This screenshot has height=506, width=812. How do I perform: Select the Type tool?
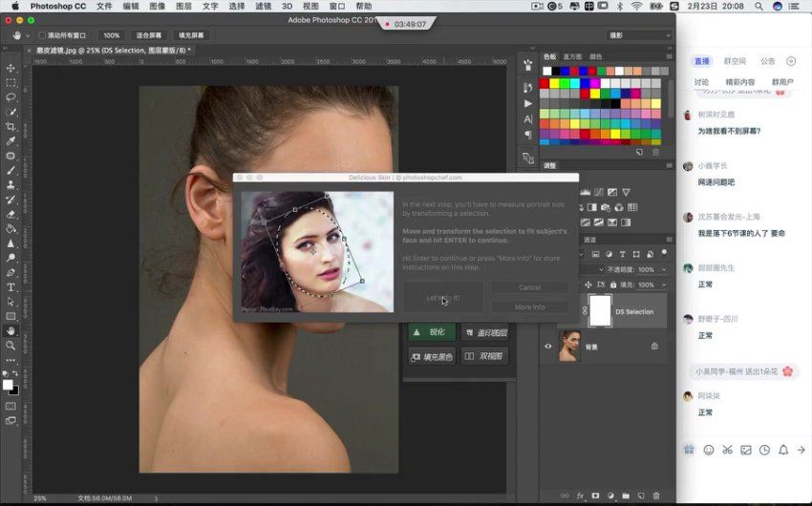(11, 287)
